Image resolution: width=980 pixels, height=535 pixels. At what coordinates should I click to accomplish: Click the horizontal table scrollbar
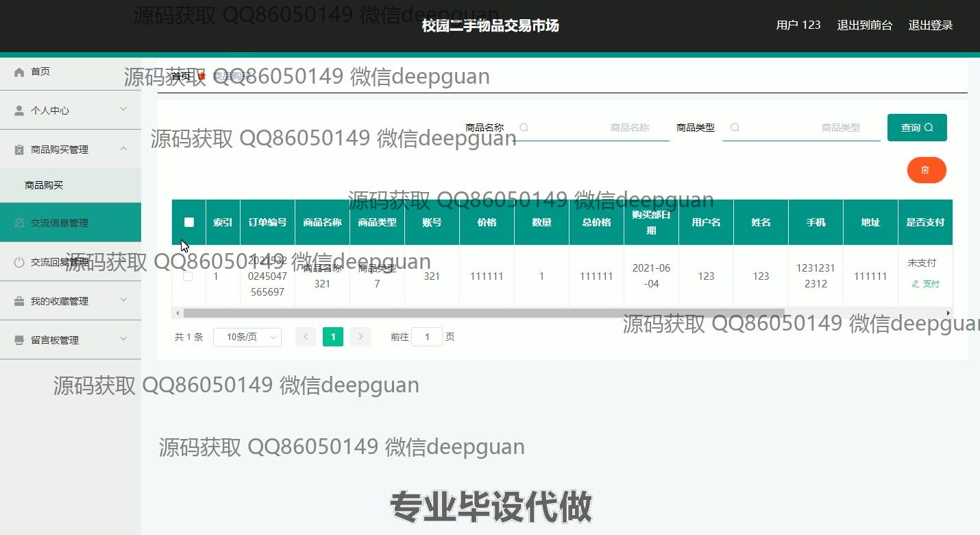click(480, 313)
